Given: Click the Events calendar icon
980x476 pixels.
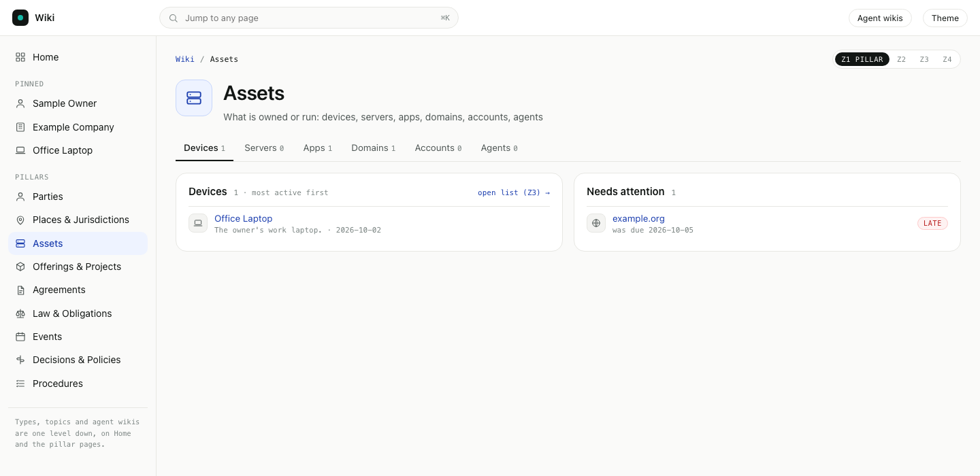Looking at the screenshot, I should [20, 337].
